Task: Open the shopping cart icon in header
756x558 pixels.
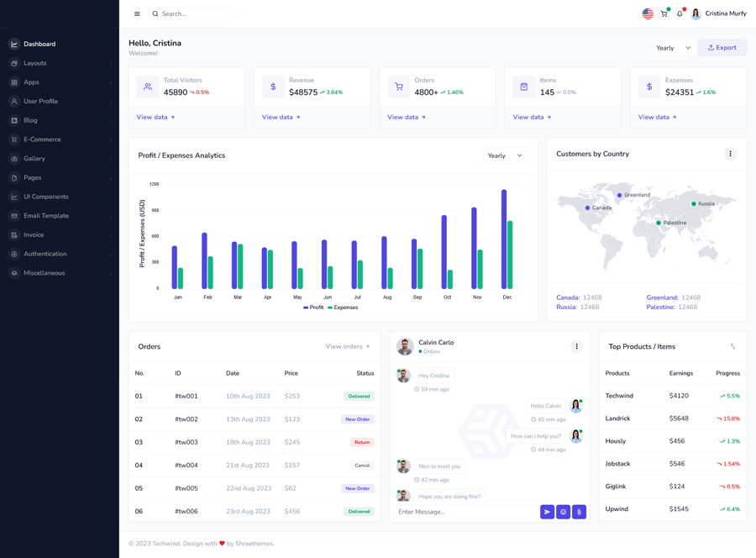Action: [664, 13]
